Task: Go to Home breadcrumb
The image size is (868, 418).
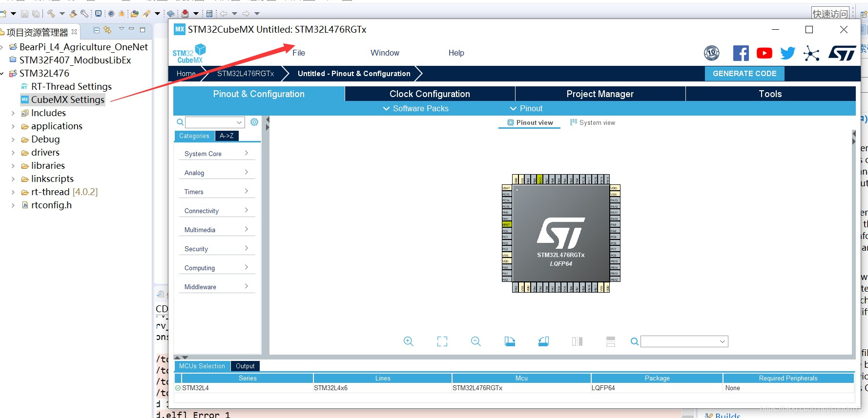Action: [186, 74]
